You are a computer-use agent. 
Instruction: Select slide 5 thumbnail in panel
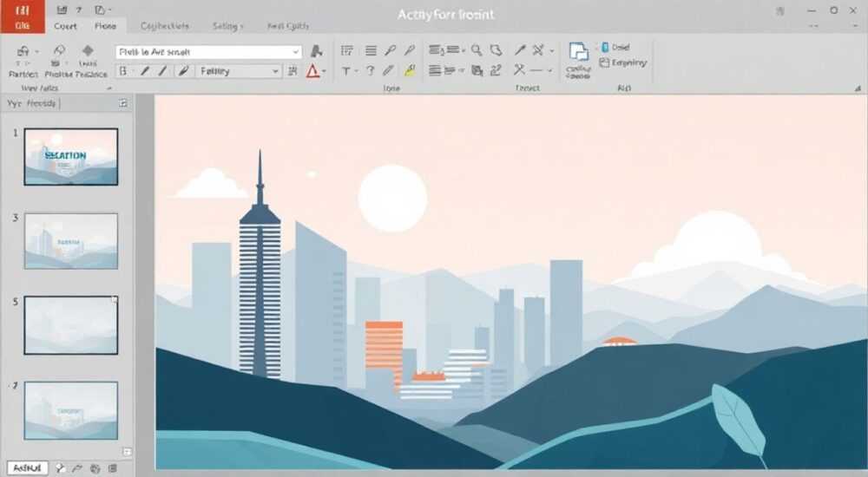[71, 325]
